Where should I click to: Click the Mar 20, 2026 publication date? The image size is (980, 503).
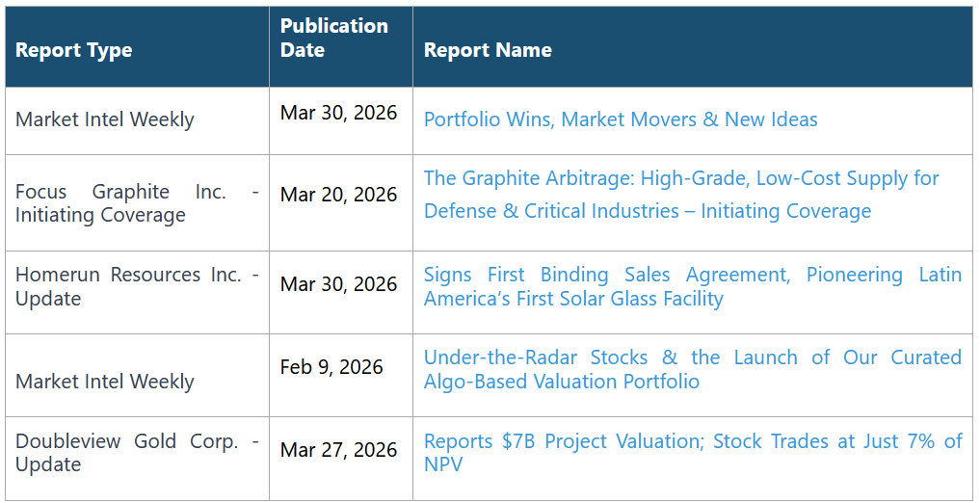coord(338,195)
